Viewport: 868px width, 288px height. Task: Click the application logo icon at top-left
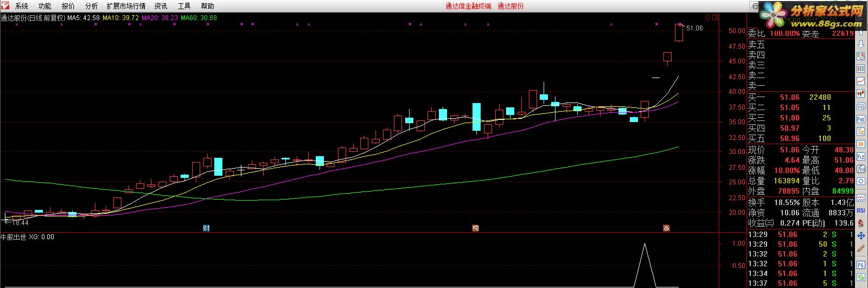tap(6, 6)
